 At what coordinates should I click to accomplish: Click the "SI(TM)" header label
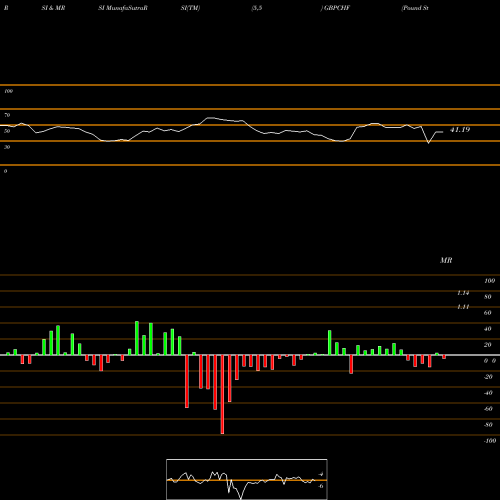190,8
